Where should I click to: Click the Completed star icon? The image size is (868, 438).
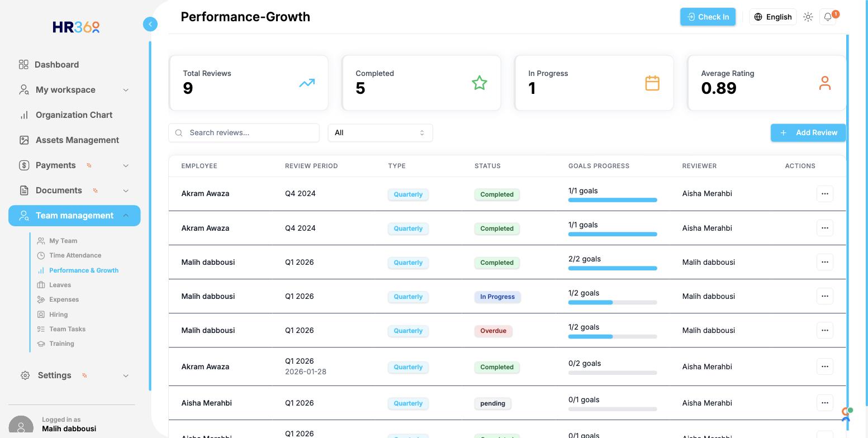(480, 83)
